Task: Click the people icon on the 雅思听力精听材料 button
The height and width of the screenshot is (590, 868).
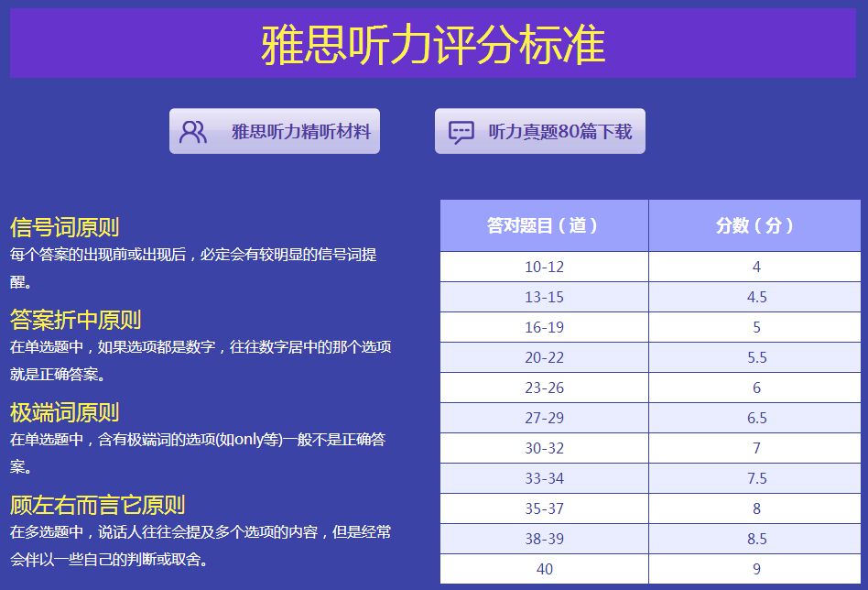Action: 192,132
